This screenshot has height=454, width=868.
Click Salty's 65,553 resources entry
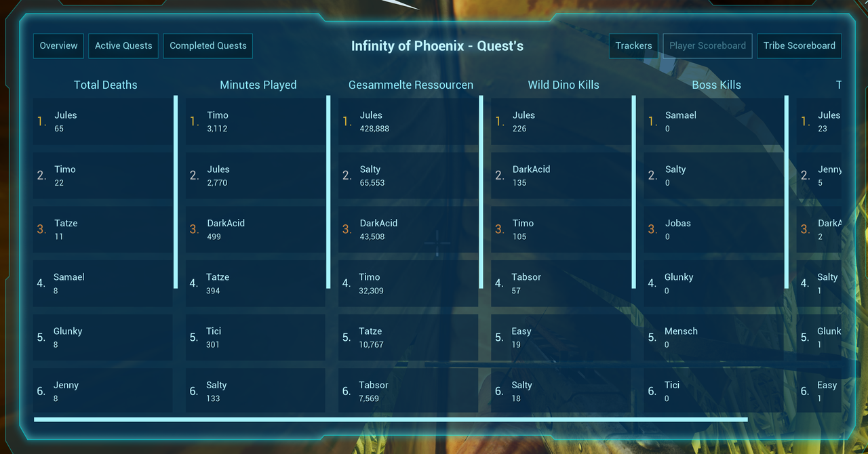click(x=408, y=176)
